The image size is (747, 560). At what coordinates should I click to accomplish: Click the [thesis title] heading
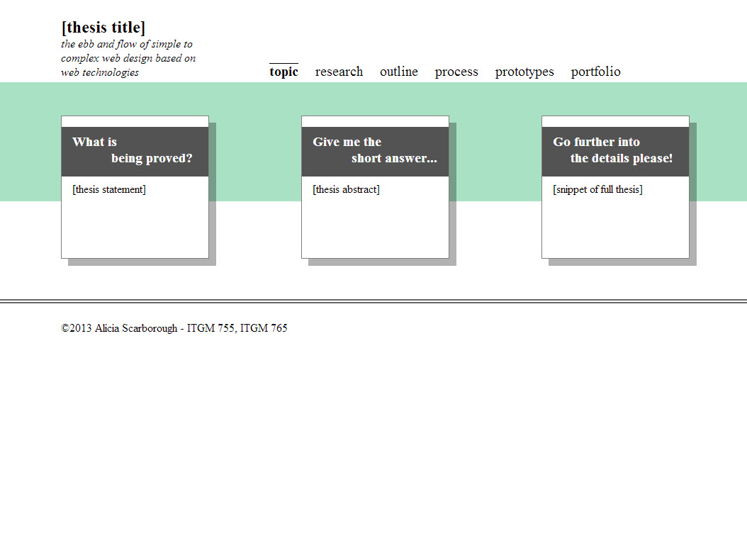click(103, 28)
